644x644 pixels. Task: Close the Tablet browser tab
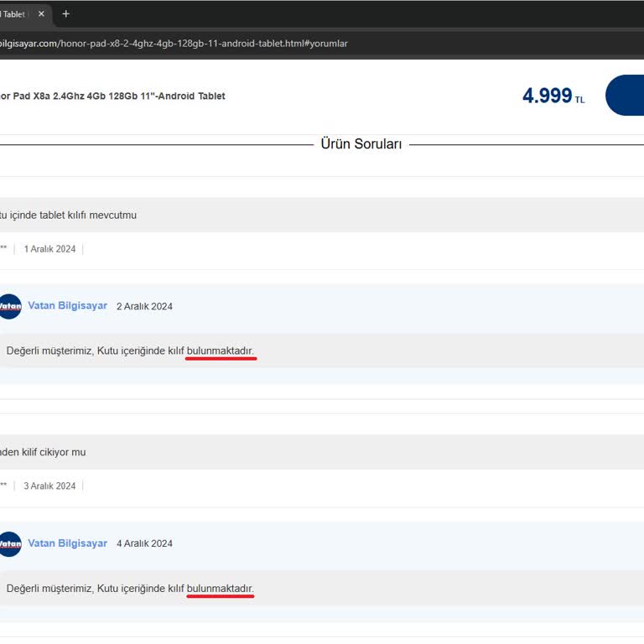[41, 14]
